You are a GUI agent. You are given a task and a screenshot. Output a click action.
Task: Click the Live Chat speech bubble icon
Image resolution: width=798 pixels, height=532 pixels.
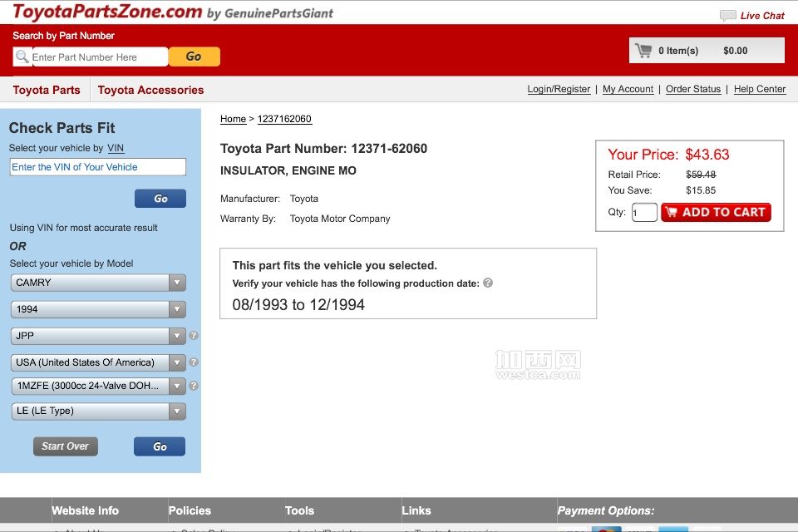point(728,15)
